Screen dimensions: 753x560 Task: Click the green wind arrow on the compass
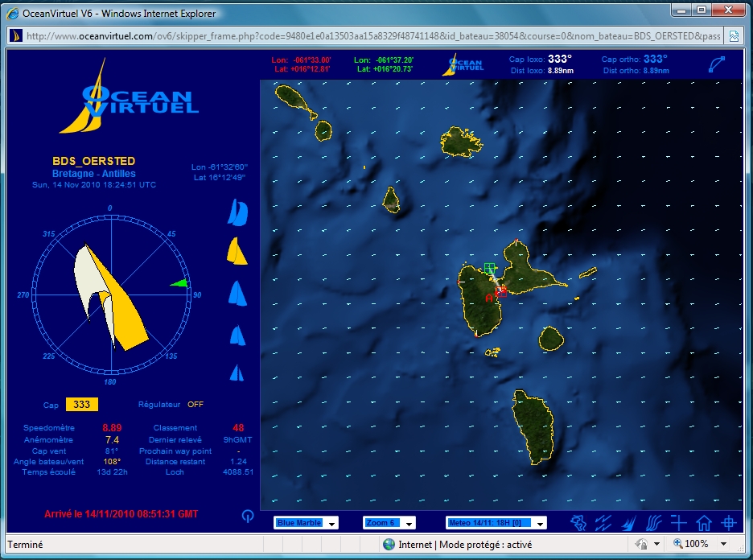179,283
